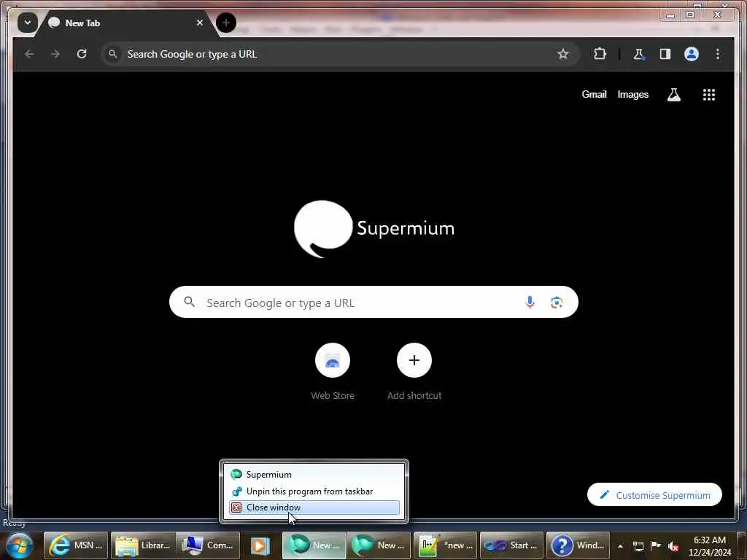Open the clock showing 6:32 AM

[710, 546]
